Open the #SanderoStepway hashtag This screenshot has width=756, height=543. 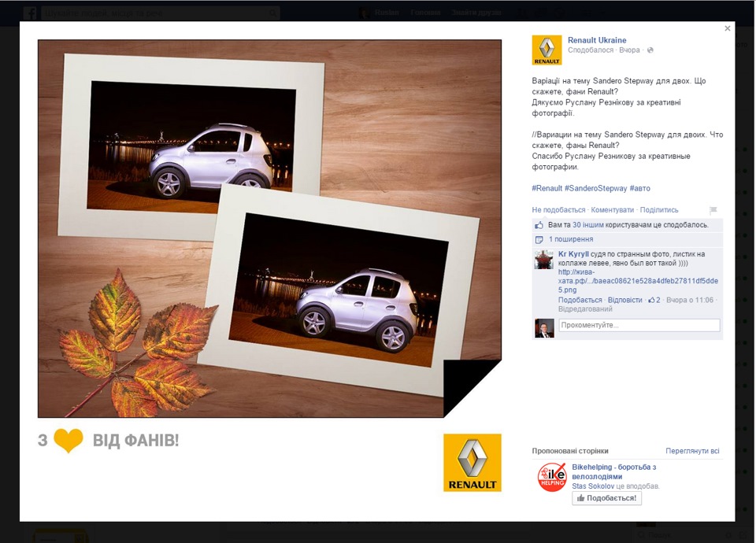click(x=595, y=188)
